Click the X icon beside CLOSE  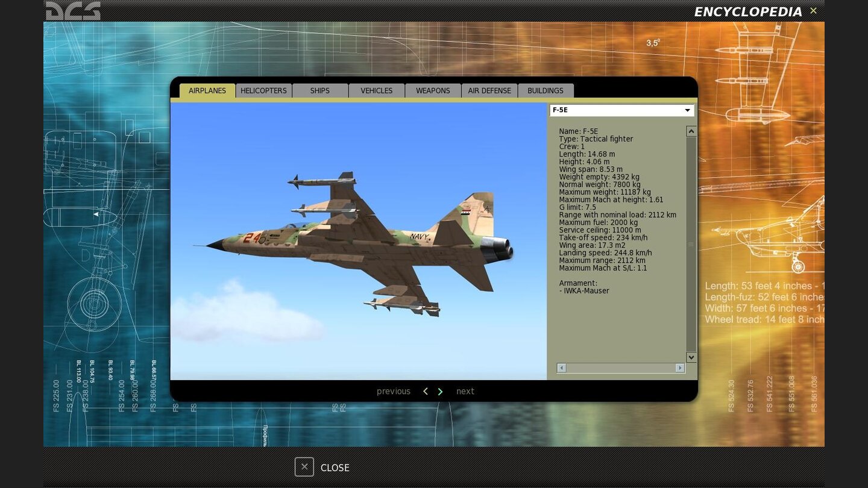304,467
